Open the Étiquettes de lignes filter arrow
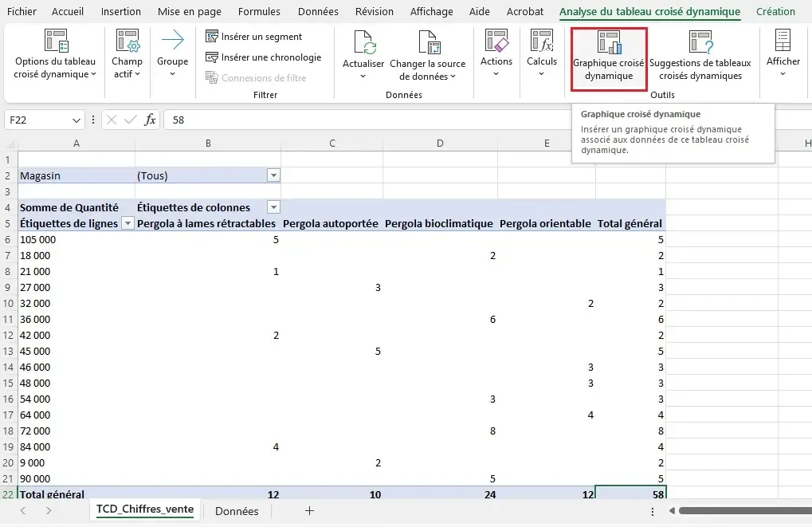This screenshot has height=527, width=812. point(127,223)
